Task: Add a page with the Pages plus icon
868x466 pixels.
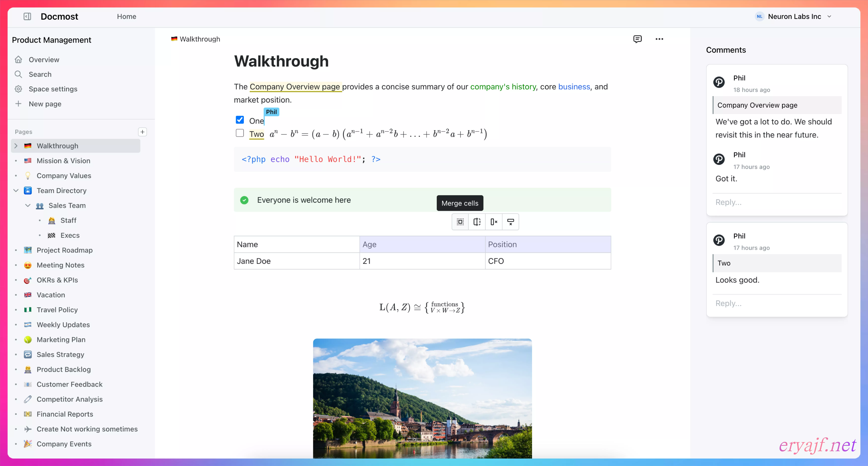Action: (x=143, y=132)
